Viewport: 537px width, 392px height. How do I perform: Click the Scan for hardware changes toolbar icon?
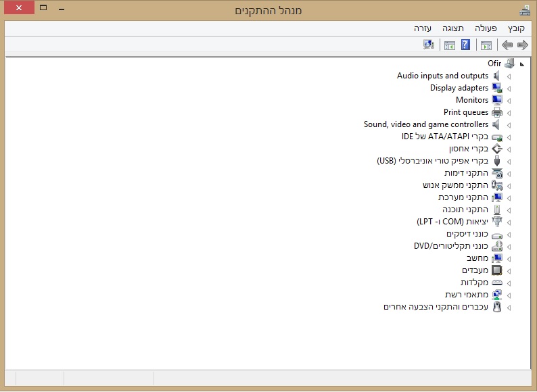[428, 45]
